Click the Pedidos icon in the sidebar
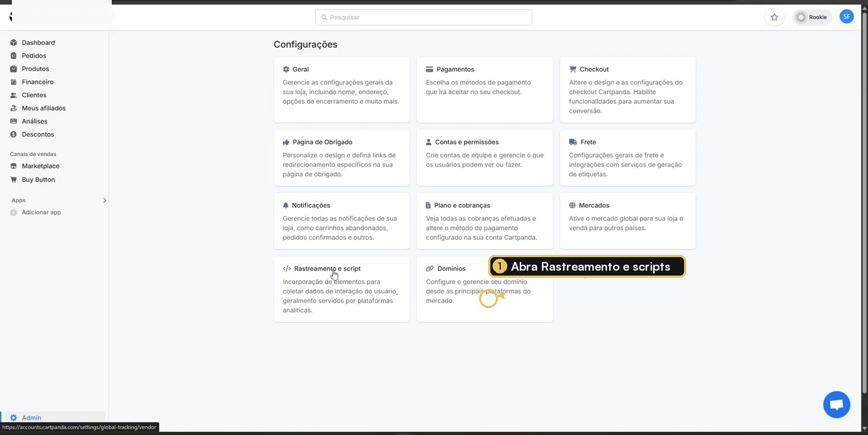 [x=14, y=55]
